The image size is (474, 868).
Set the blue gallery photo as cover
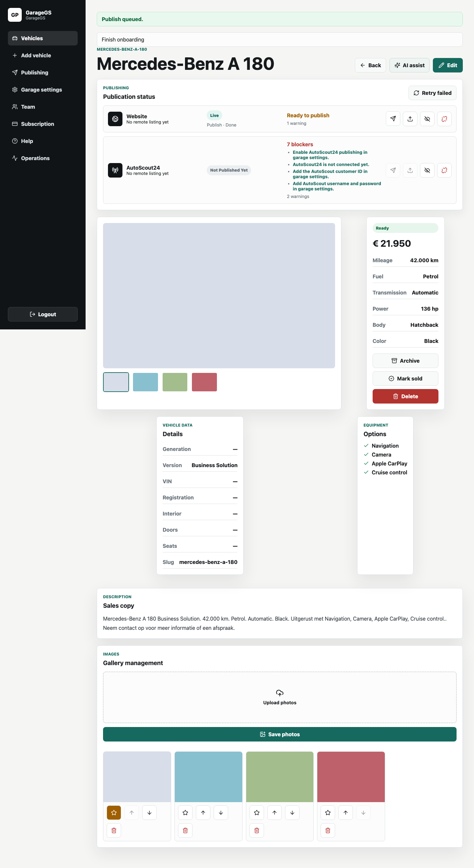pyautogui.click(x=185, y=812)
